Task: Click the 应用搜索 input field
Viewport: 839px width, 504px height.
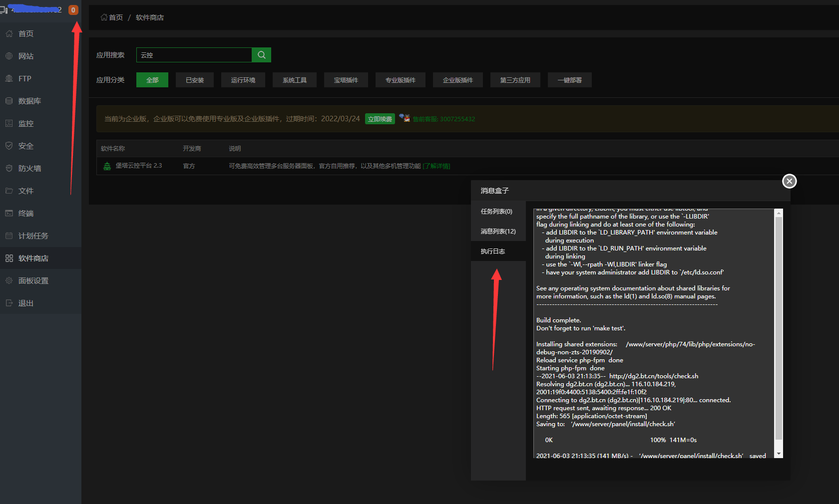Action: 194,55
